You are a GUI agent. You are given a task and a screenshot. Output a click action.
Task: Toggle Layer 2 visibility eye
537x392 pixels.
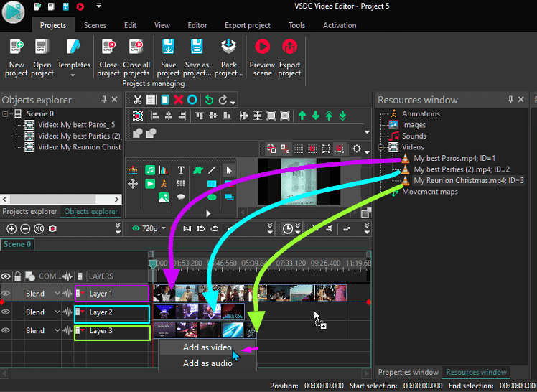click(6, 312)
